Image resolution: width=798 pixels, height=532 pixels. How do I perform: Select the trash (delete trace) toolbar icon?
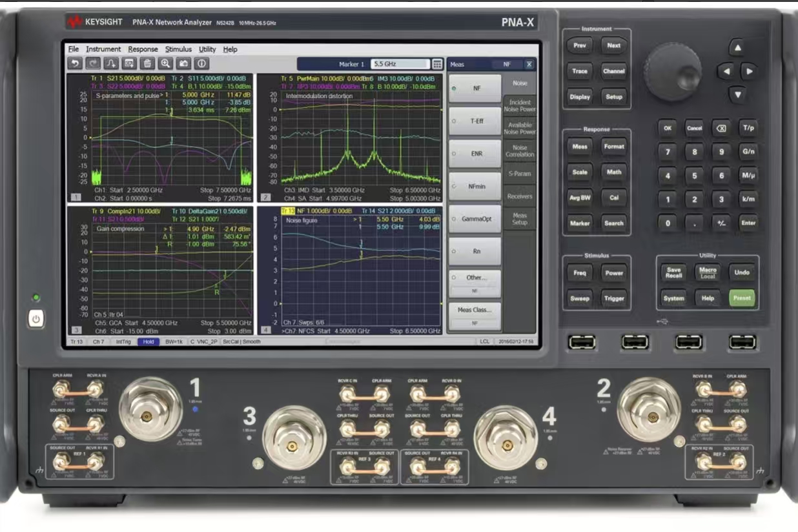[x=148, y=63]
